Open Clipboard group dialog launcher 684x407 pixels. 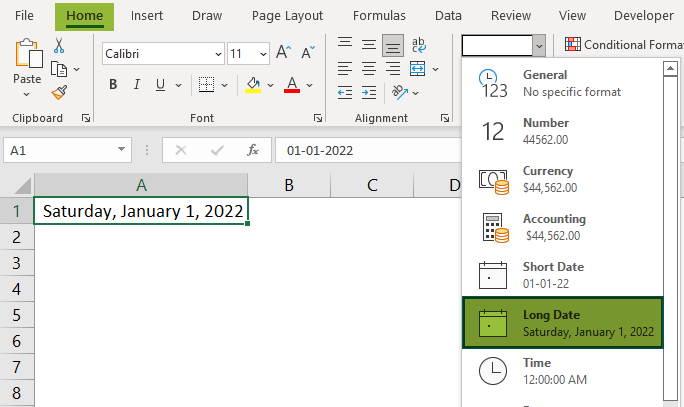(86, 118)
